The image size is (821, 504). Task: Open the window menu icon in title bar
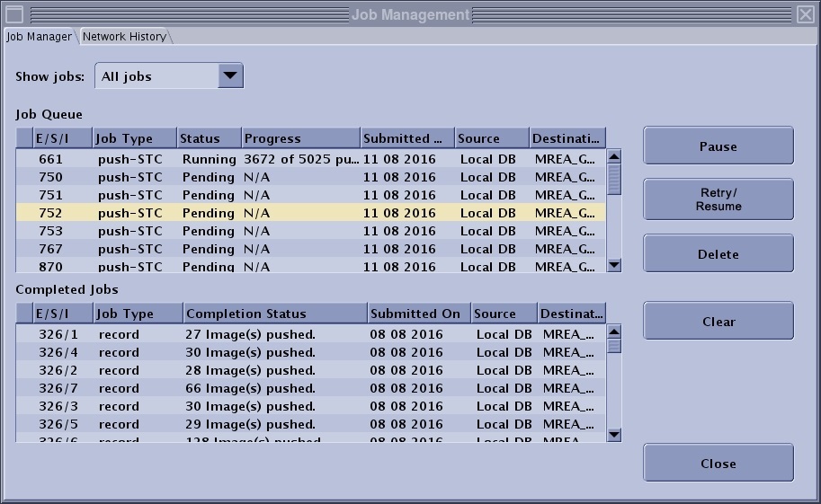point(14,14)
